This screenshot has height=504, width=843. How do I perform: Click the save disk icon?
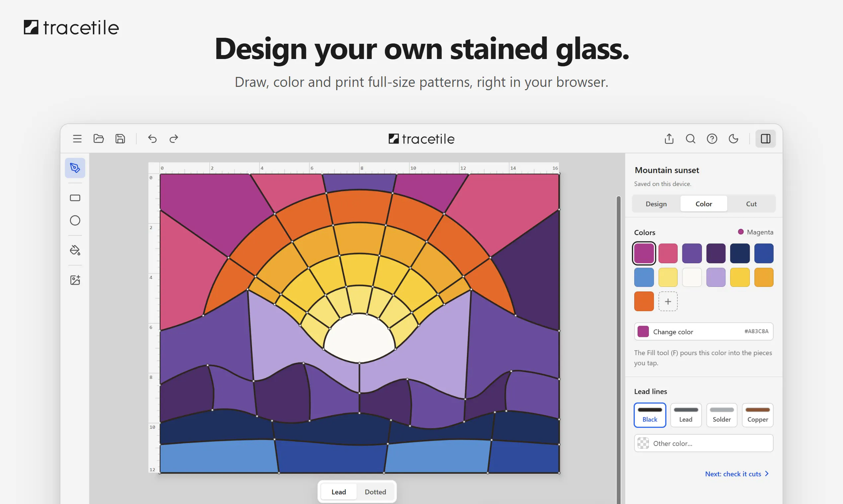[120, 139]
